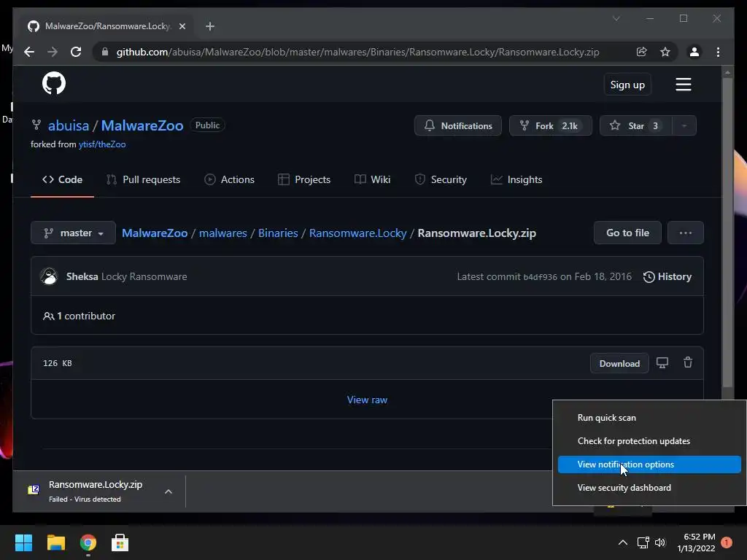Open the more file options button
Viewport: 747px width, 560px height.
pos(686,233)
